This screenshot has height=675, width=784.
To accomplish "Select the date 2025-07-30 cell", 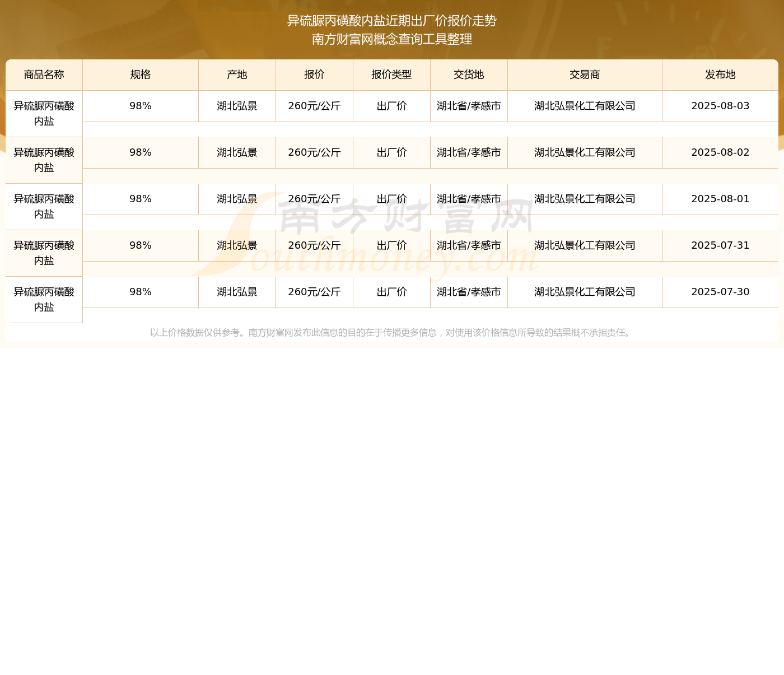I will click(720, 292).
